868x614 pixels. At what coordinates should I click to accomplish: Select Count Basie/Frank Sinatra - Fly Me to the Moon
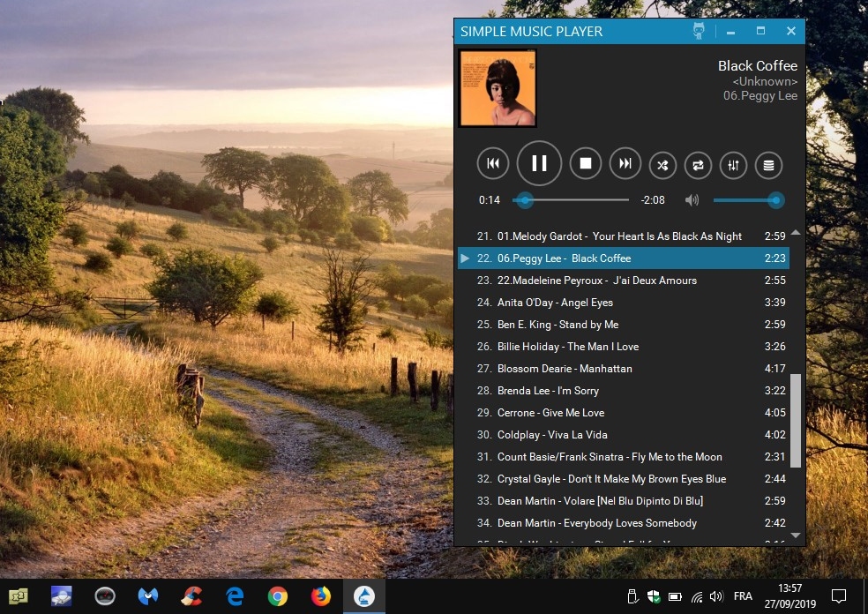click(624, 457)
